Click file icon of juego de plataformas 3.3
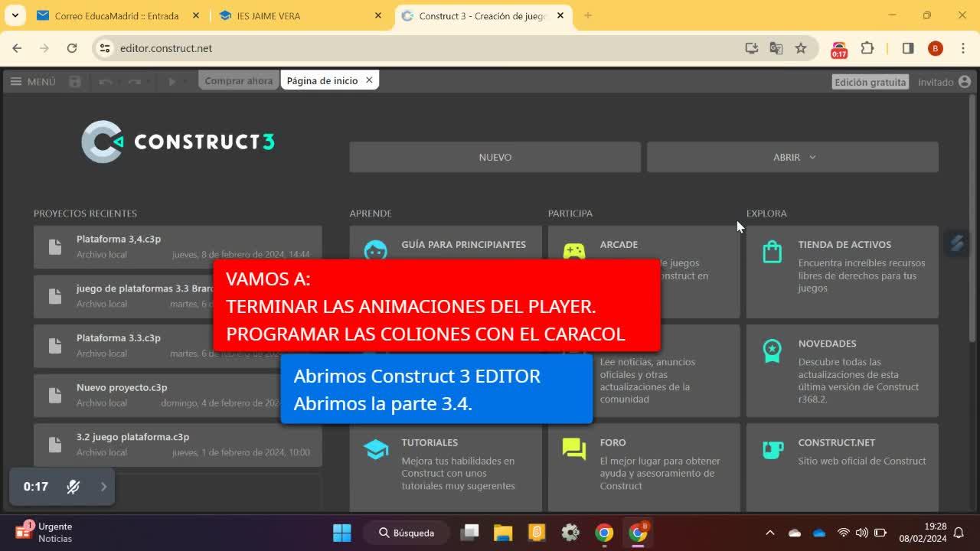The image size is (980, 551). point(55,296)
